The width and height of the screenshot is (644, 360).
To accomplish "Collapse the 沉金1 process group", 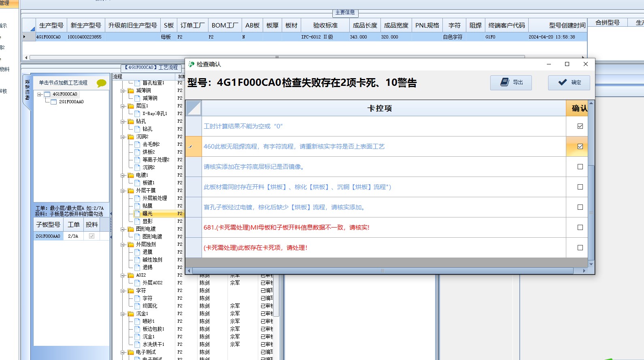I will [x=123, y=314].
